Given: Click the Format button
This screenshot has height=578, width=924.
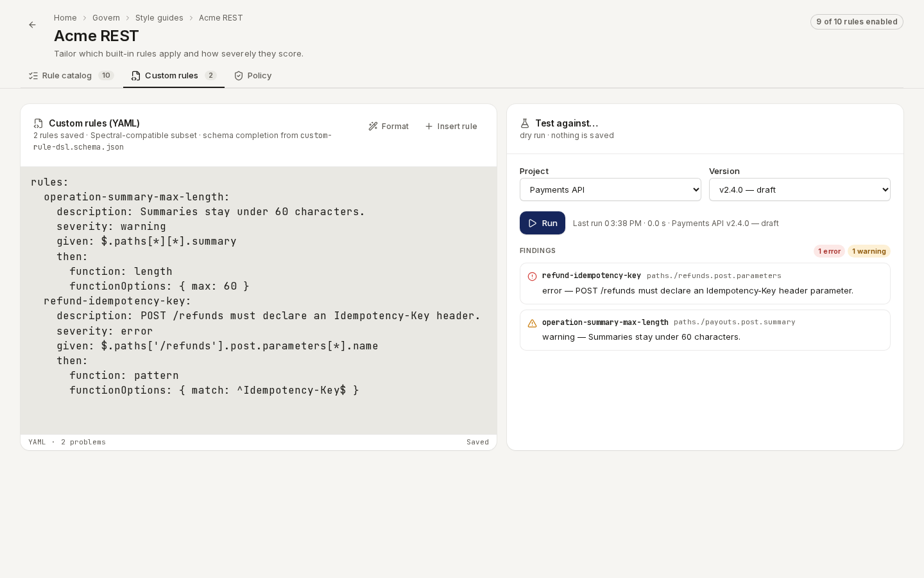Looking at the screenshot, I should (389, 127).
